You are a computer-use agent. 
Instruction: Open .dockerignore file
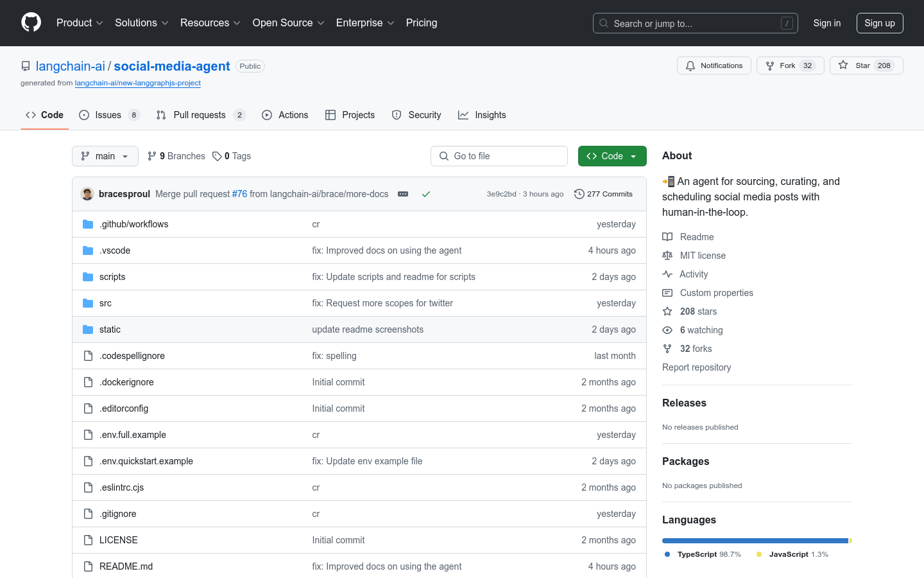click(x=126, y=382)
